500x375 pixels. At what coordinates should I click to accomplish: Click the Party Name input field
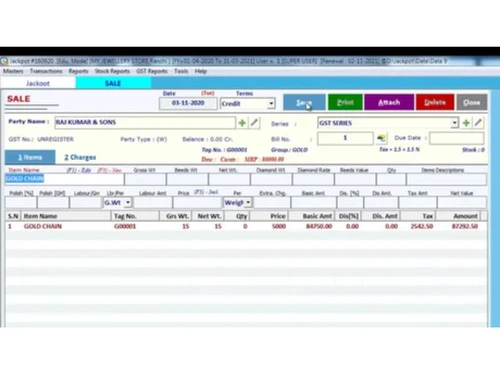pyautogui.click(x=145, y=122)
